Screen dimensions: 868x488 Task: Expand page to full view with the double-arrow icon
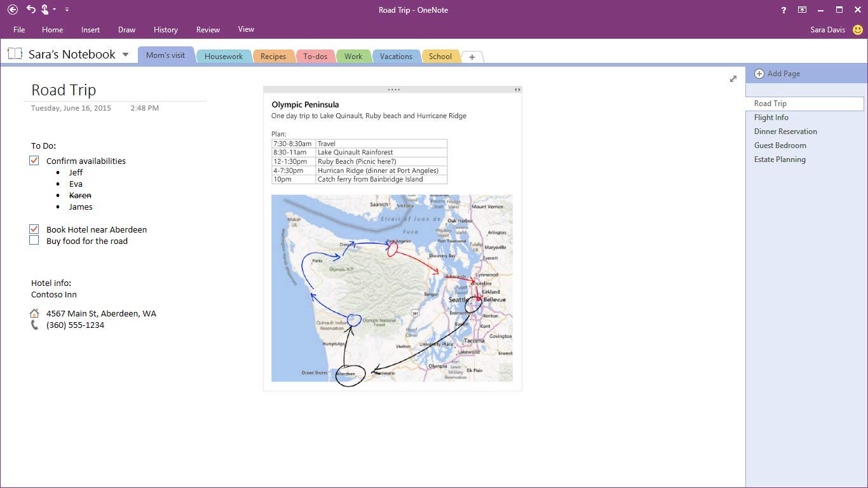733,79
